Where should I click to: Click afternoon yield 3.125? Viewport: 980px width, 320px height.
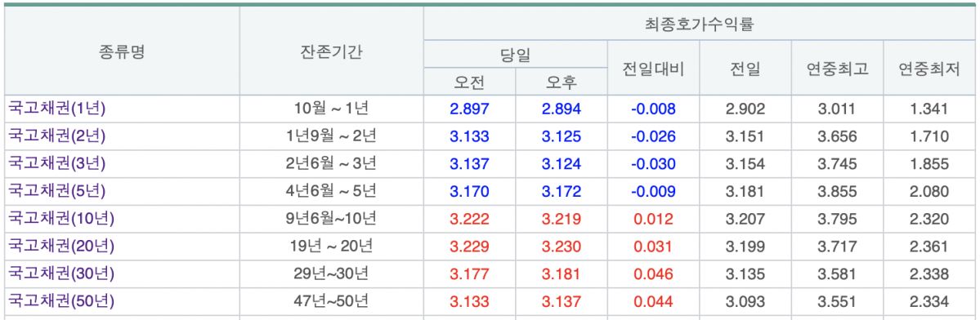(x=562, y=136)
